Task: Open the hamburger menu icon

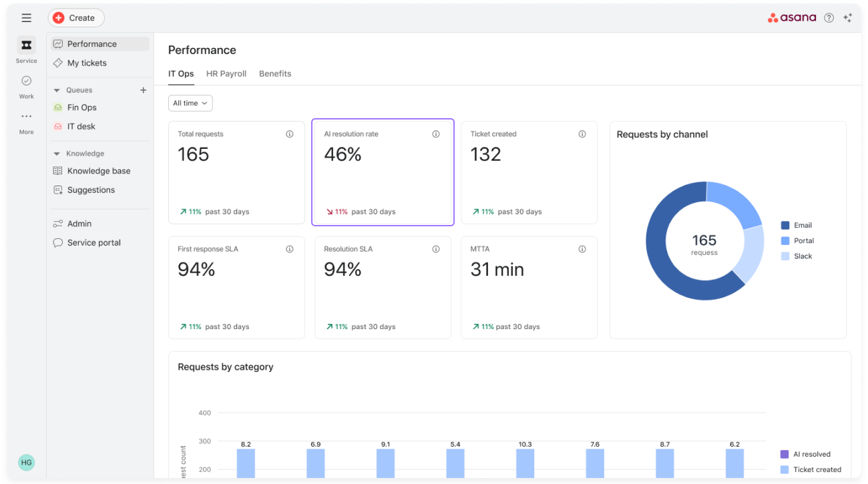Action: click(26, 18)
